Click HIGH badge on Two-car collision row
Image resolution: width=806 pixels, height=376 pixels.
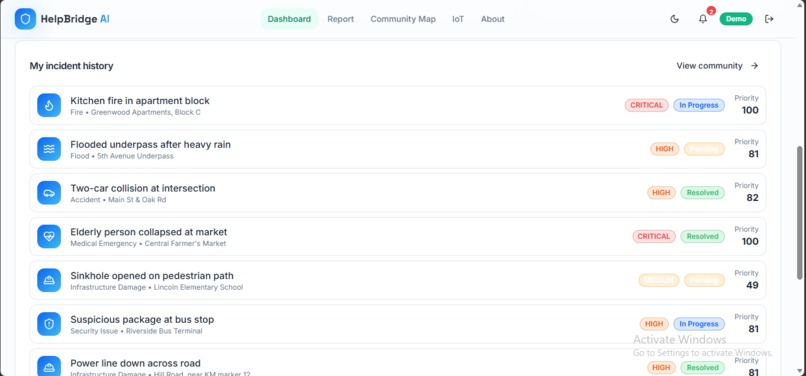(661, 192)
